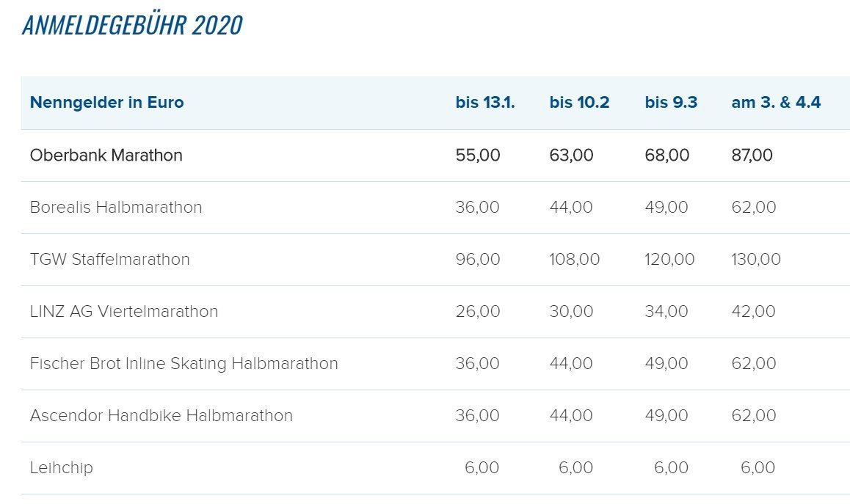Click the Oberbank Marathon 87,00 price
The width and height of the screenshot is (850, 504).
point(752,156)
